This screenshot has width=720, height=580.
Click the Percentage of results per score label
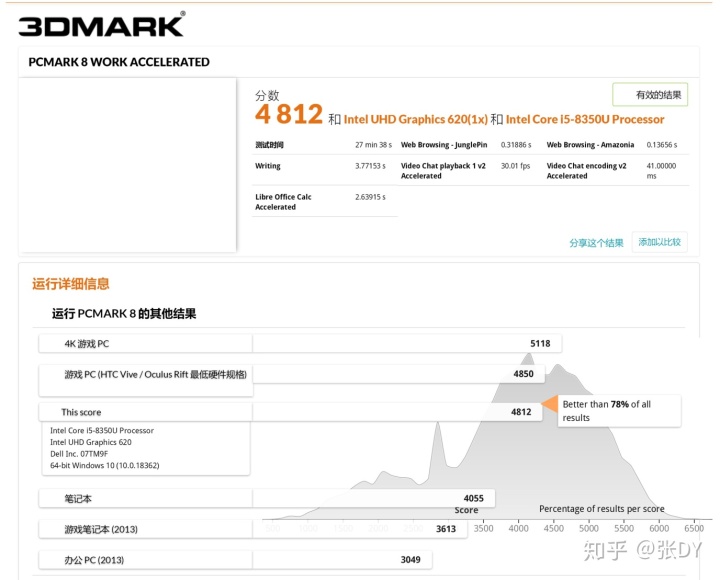click(x=602, y=509)
